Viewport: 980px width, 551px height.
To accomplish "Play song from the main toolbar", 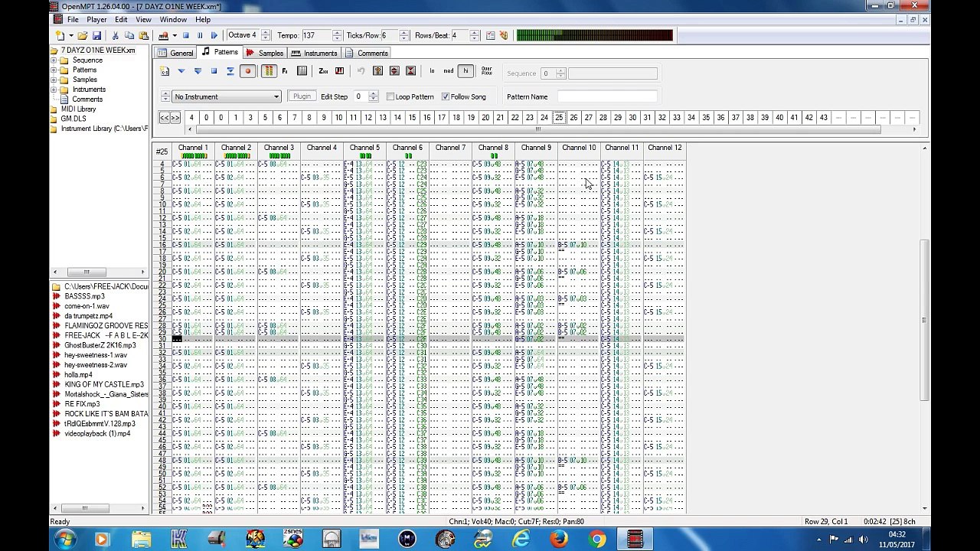I will coord(214,35).
